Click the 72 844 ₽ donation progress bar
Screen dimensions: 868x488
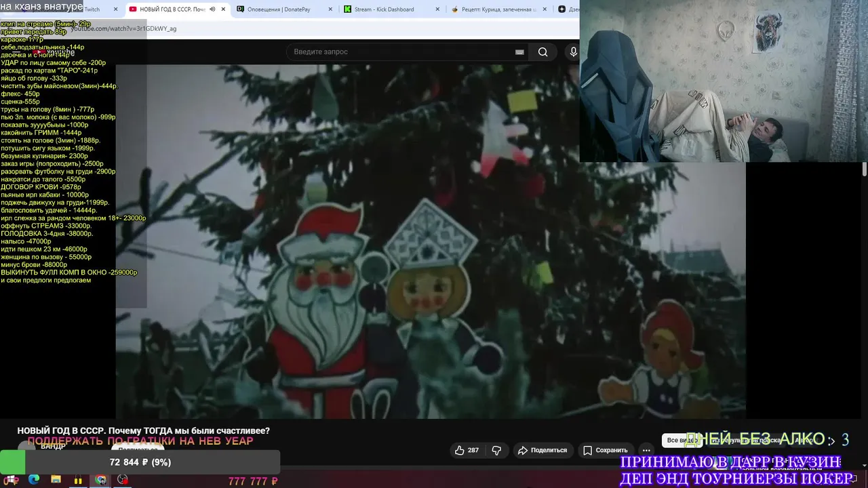click(x=140, y=462)
